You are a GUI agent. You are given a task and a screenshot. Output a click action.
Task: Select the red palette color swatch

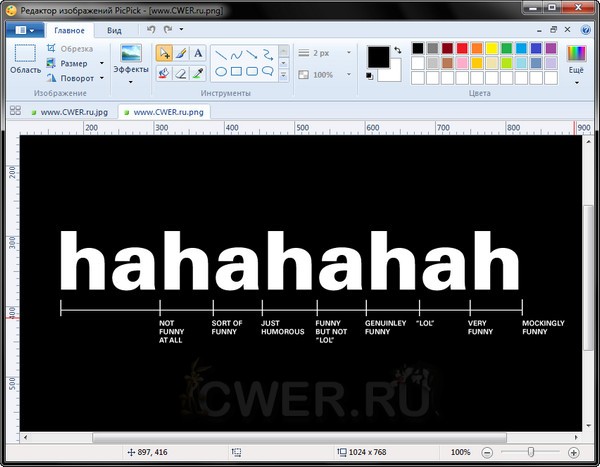461,48
